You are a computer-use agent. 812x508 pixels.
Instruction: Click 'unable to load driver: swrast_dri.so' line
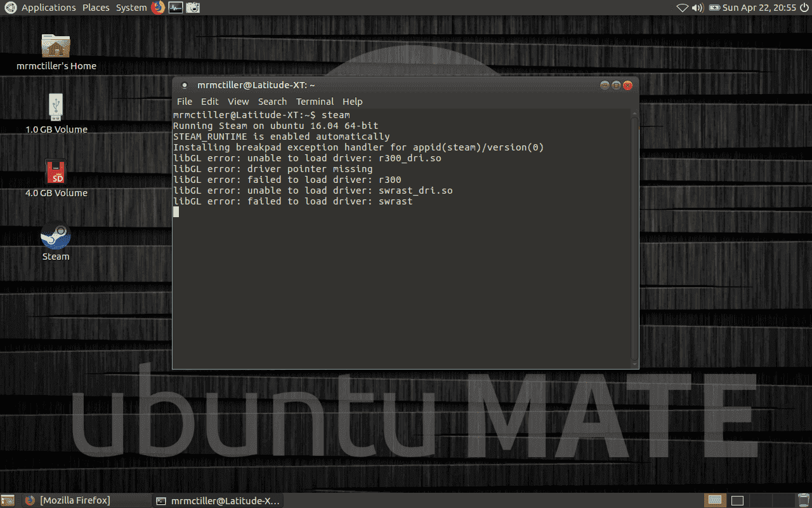(313, 190)
